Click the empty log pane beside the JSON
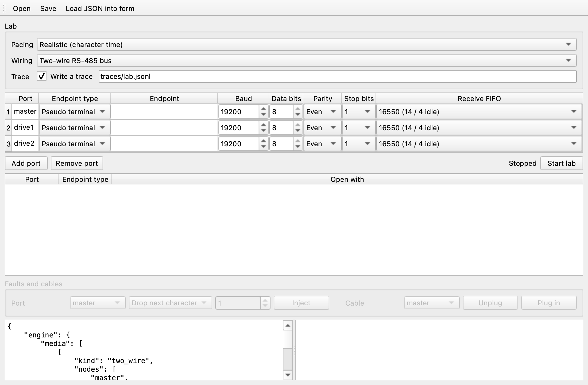This screenshot has height=385, width=588. 439,350
